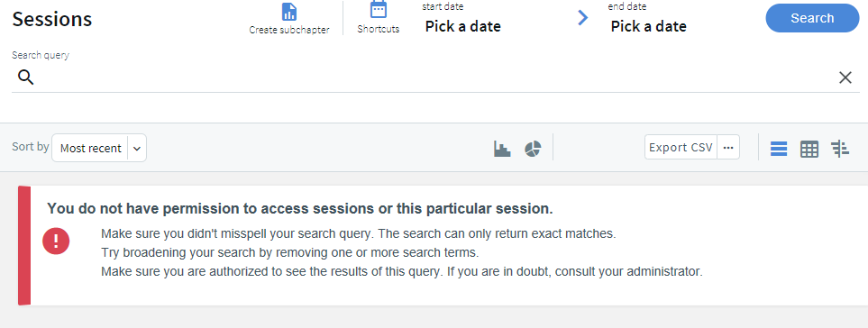Click the magnifying glass search icon

click(25, 77)
